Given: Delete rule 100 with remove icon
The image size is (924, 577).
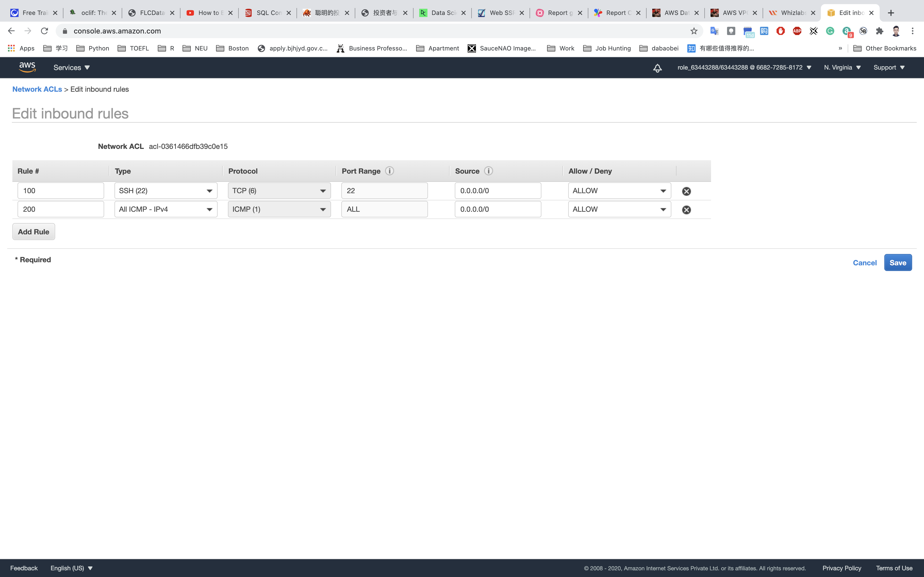Looking at the screenshot, I should pos(686,191).
